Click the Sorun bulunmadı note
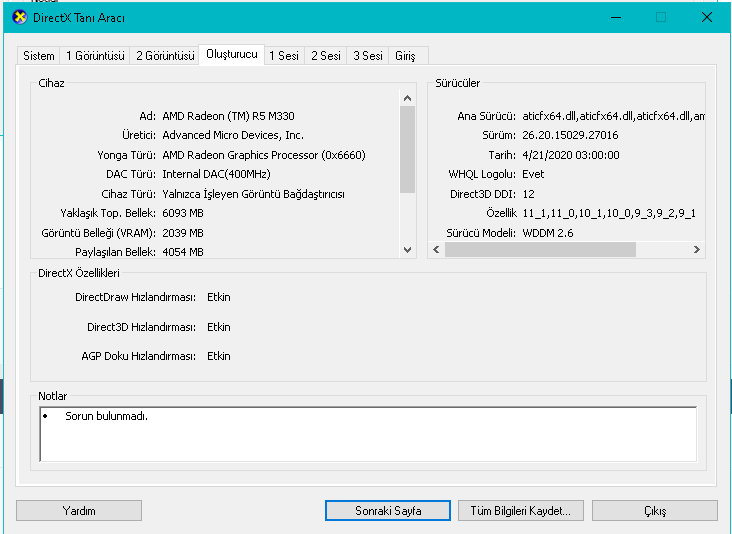The width and height of the screenshot is (732, 534). pos(106,416)
